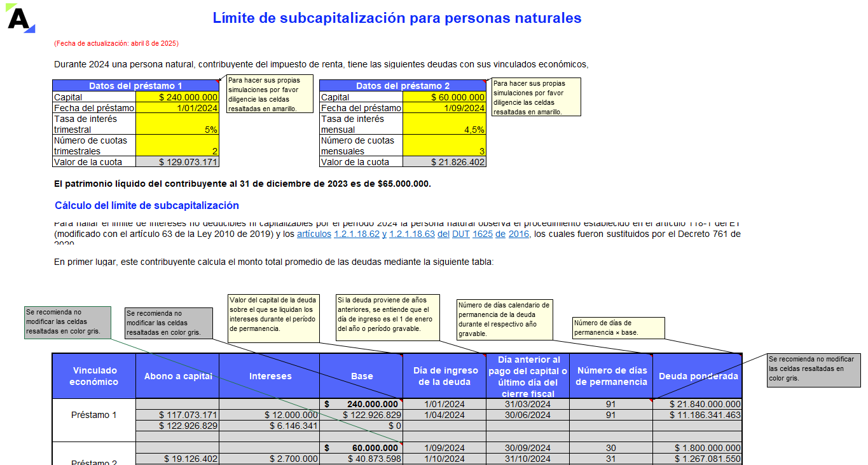This screenshot has height=465, width=868.
Task: Click the 'Vinculado económico' column header
Action: pyautogui.click(x=94, y=376)
